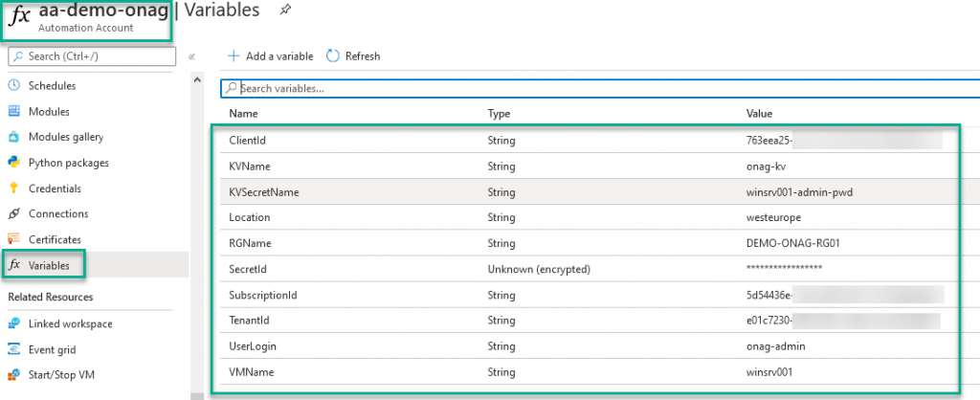Select Variables in the sidebar
The height and width of the screenshot is (400, 980).
pyautogui.click(x=49, y=266)
